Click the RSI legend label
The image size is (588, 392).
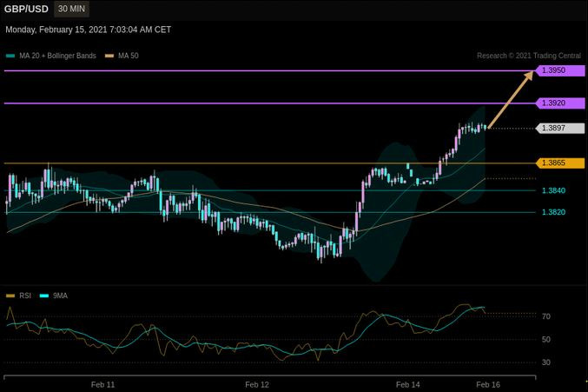pos(25,296)
